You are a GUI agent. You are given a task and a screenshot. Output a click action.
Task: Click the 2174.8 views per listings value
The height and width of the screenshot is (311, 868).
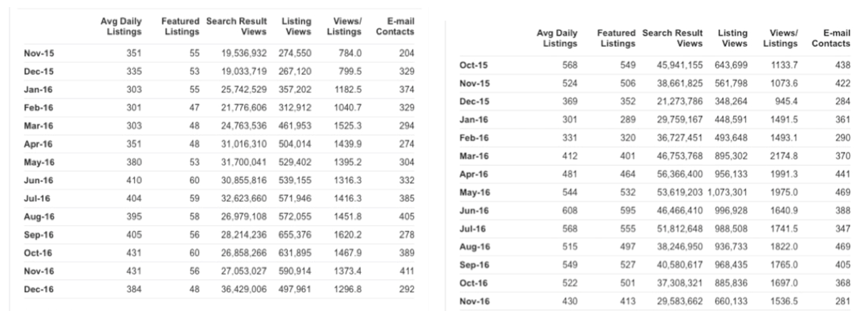coord(784,156)
